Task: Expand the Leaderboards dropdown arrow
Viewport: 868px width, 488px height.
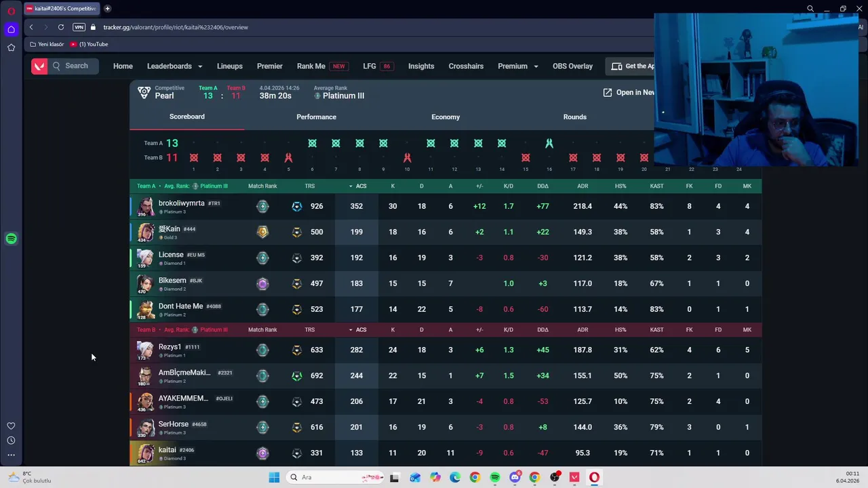Action: 200,66
